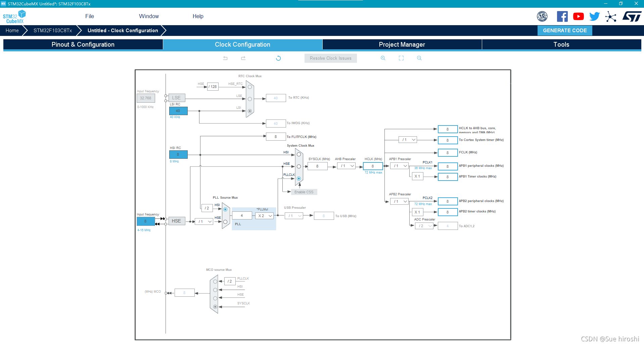Click the LSI RC blue 40 box

tap(178, 111)
